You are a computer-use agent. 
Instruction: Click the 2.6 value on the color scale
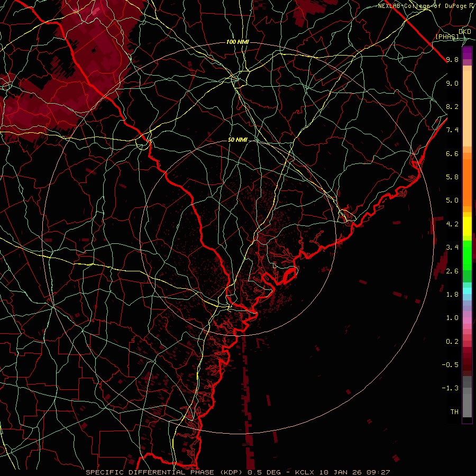coord(452,271)
